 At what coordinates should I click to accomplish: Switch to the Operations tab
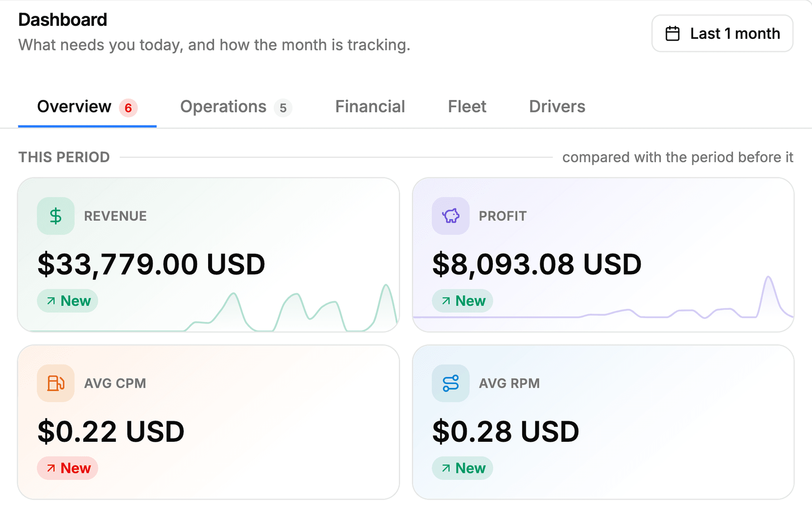(x=236, y=107)
